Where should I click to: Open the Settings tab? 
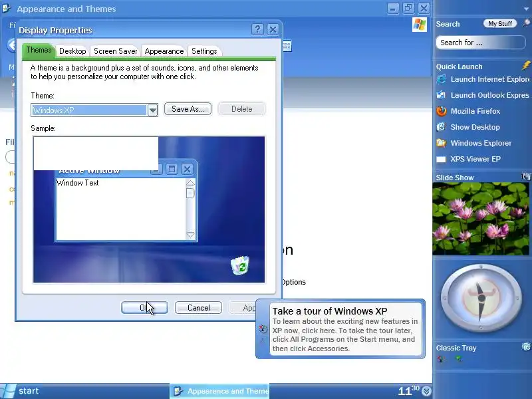pos(204,51)
